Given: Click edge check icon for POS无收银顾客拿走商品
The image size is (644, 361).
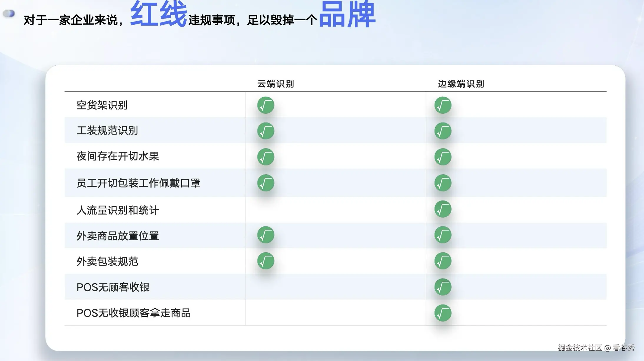Looking at the screenshot, I should point(443,313).
